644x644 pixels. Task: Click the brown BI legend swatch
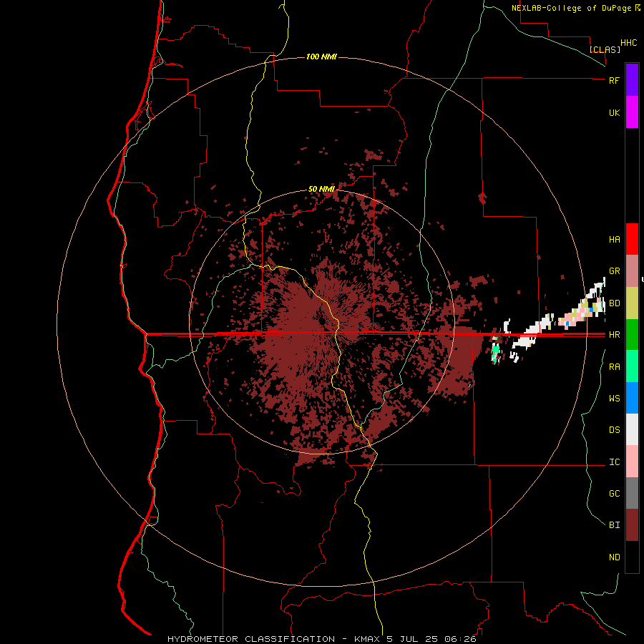point(632,525)
